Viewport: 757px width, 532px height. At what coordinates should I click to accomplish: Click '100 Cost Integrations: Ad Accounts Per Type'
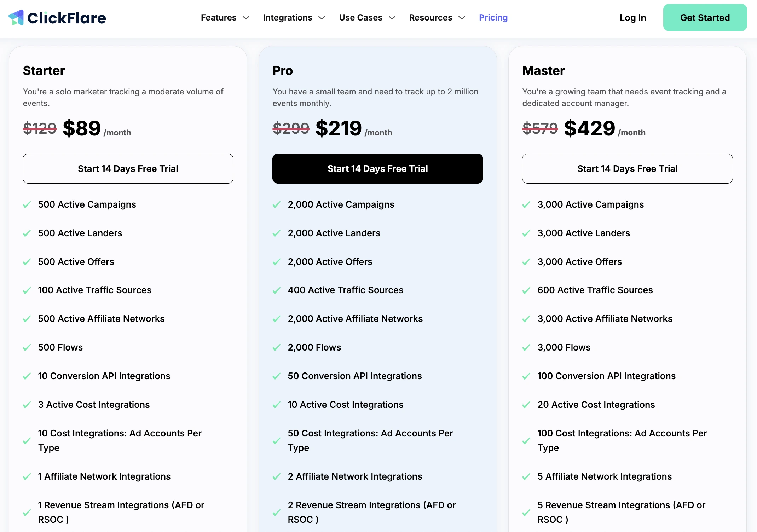coord(622,440)
